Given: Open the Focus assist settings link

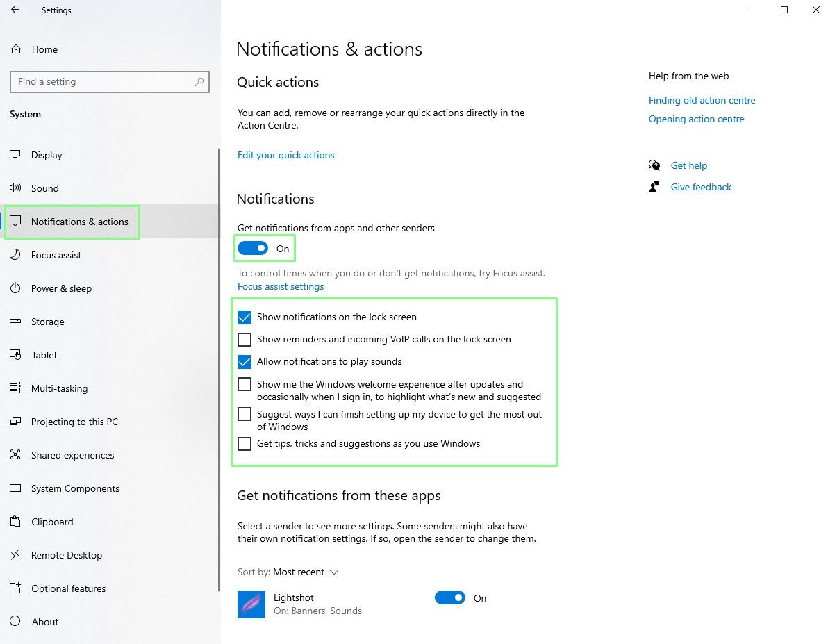Looking at the screenshot, I should (281, 286).
